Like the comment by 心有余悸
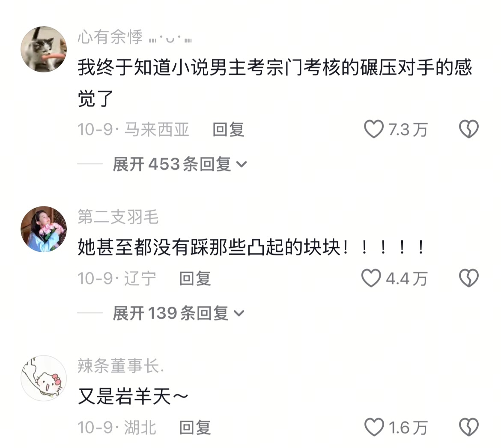 (x=373, y=129)
